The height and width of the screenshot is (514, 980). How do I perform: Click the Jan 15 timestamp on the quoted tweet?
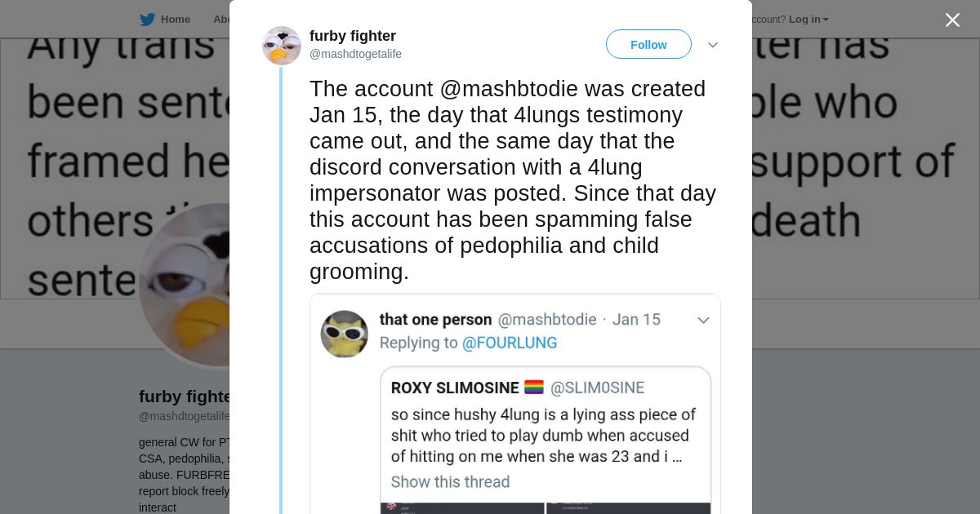(636, 320)
